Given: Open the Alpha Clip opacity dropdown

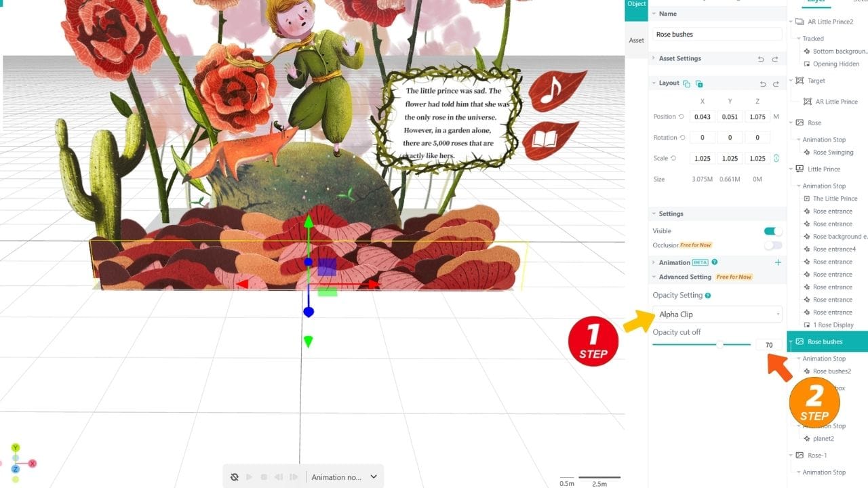Looking at the screenshot, I should [717, 314].
